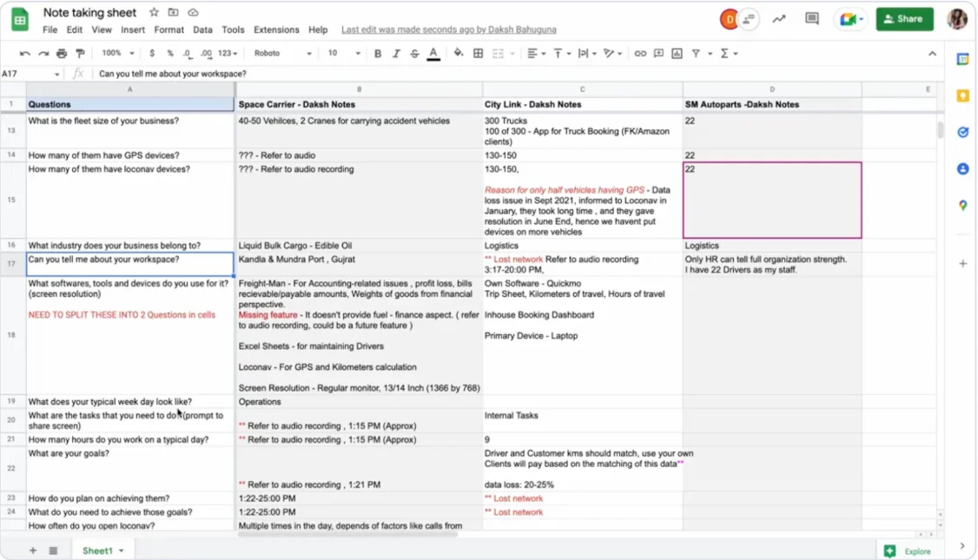Open text wrapping dropdown
The image size is (978, 560).
587,54
